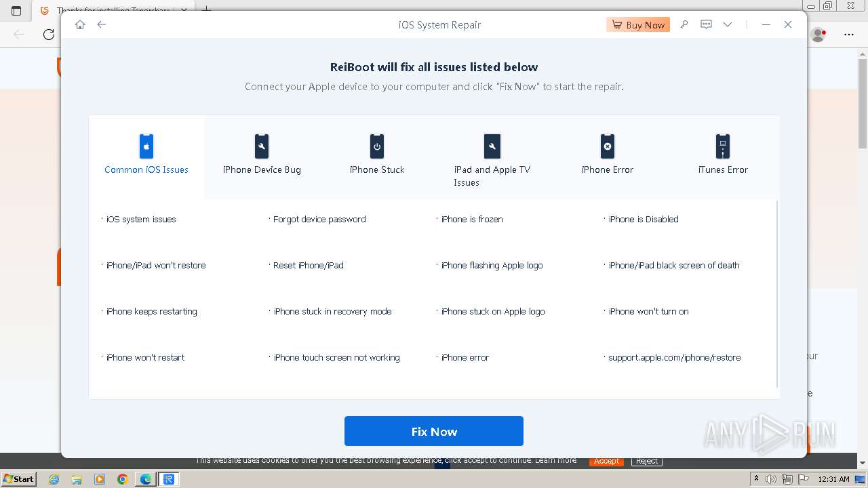Select 'iPhone is Disabled' entry
868x488 pixels.
coord(644,219)
